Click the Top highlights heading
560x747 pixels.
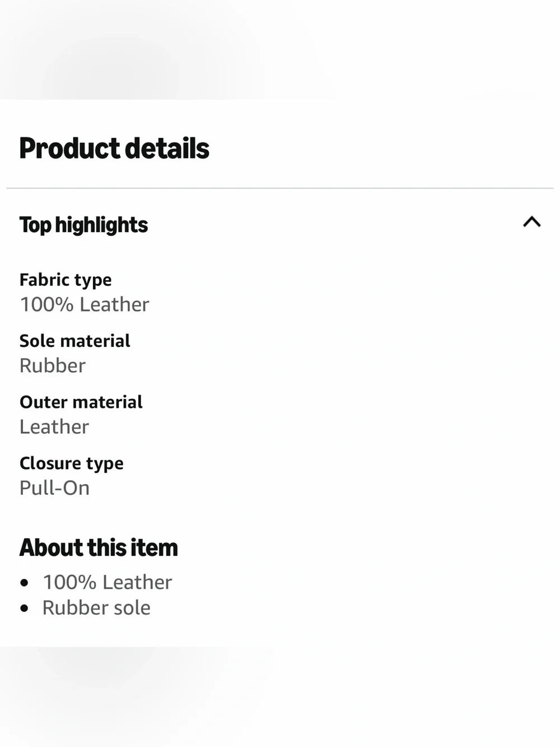(83, 225)
